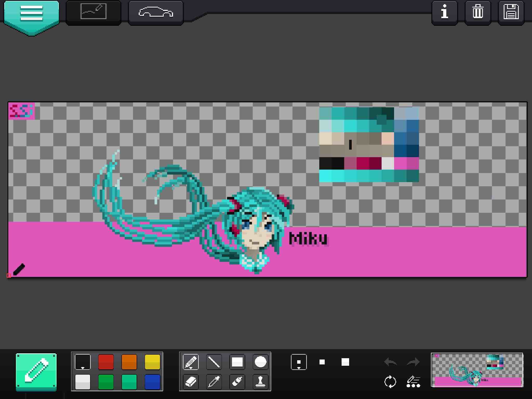This screenshot has height=399, width=532.
Task: Open the Miku canvas preview thumbnail
Action: tap(477, 370)
